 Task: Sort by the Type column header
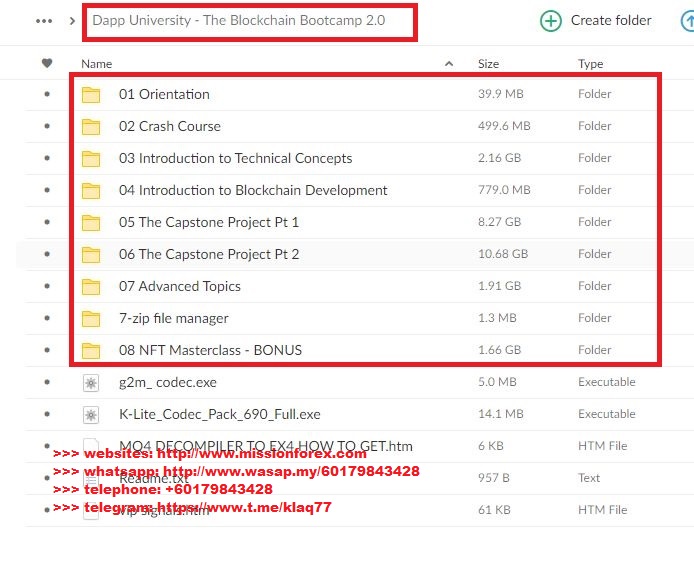pos(590,64)
